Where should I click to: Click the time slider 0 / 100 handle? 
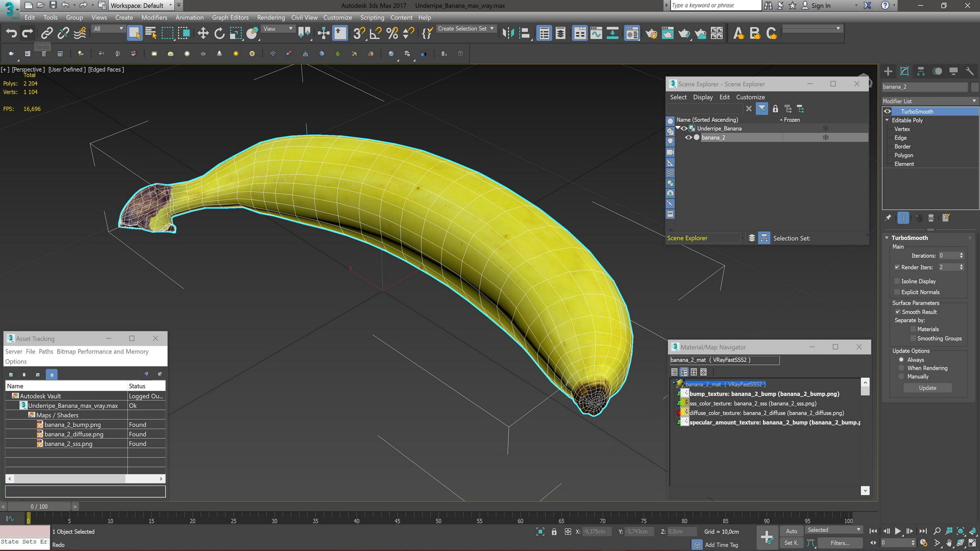(x=39, y=507)
